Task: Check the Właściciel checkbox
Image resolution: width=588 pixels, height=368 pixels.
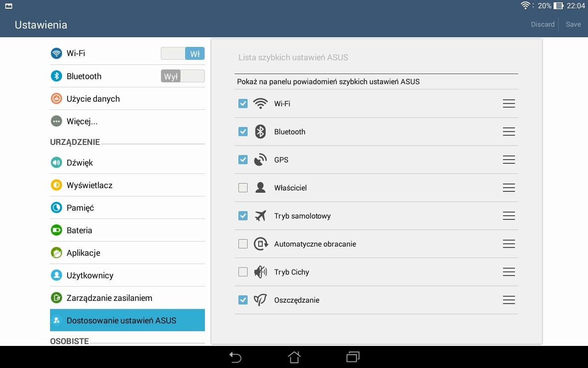Action: 243,188
